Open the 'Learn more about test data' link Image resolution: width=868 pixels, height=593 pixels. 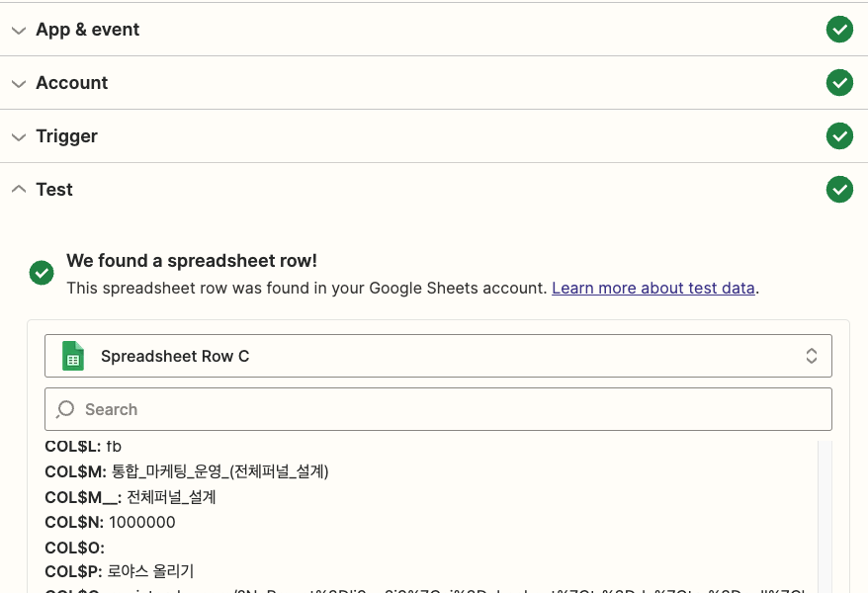(x=653, y=289)
